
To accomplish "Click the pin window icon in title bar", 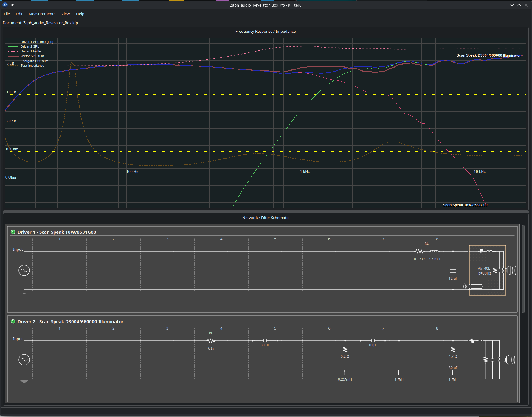I will point(12,5).
